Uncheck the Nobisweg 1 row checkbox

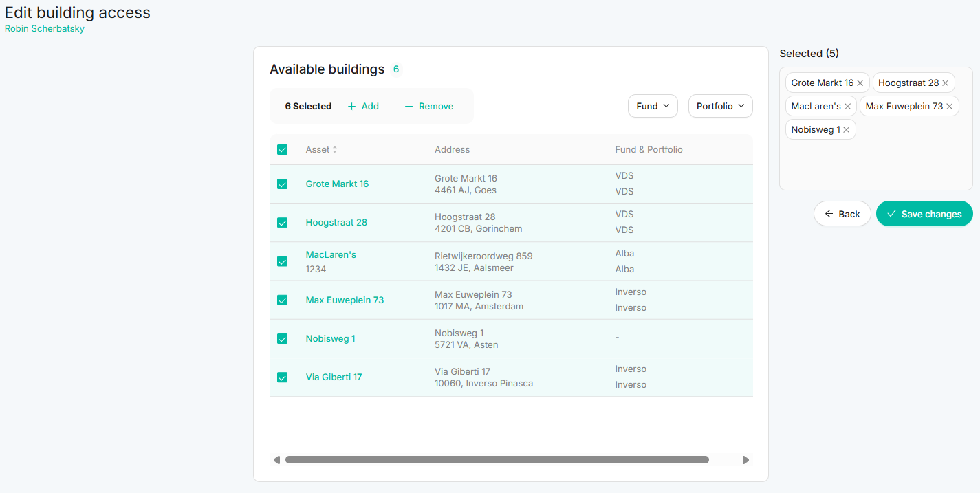pos(282,338)
